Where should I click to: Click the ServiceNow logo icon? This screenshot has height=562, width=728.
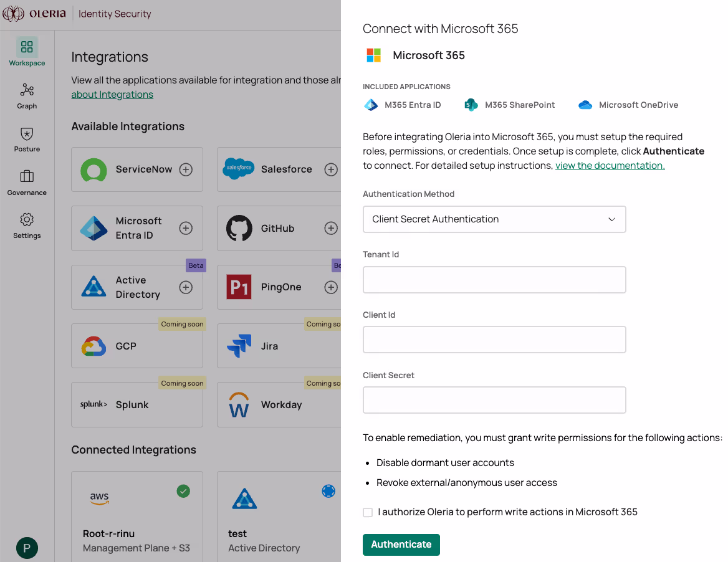point(93,169)
